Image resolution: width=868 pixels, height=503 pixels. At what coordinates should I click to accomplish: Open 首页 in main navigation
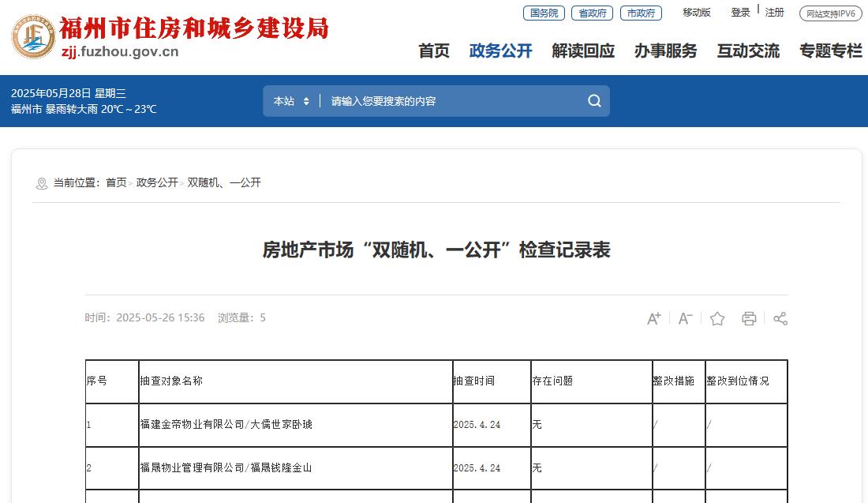(x=434, y=51)
